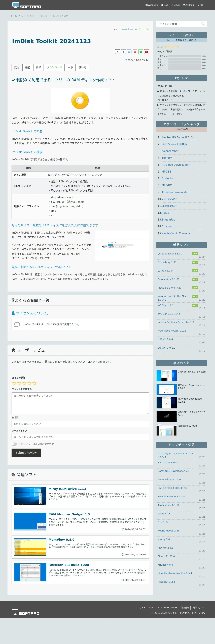Open the Android category in header
The height and width of the screenshot is (644, 215).
(x=188, y=5)
